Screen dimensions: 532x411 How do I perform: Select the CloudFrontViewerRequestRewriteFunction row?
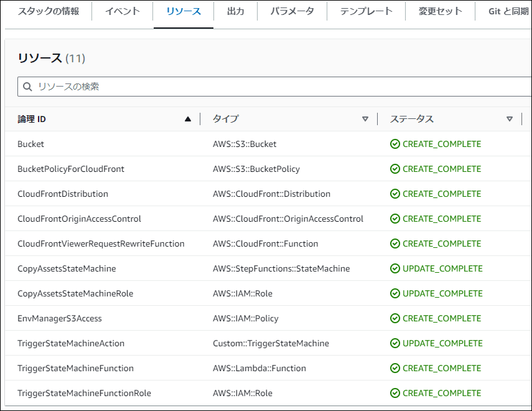268,243
